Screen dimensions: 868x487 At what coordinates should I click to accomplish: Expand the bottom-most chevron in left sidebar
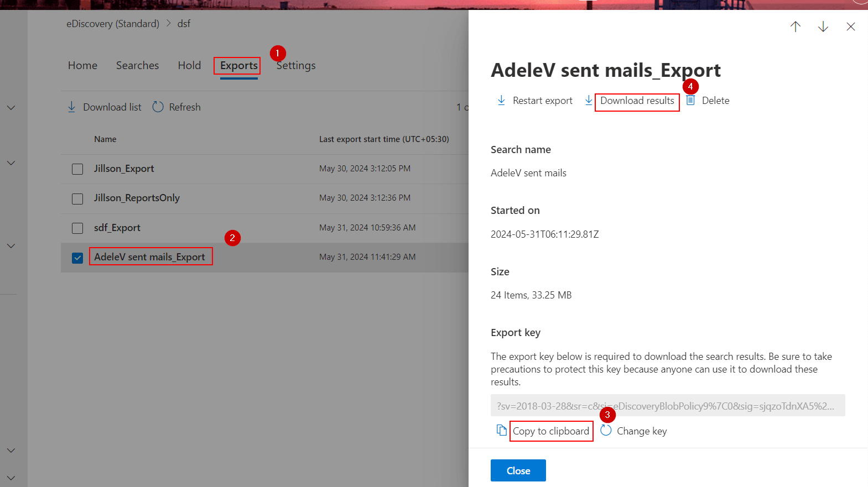click(11, 478)
